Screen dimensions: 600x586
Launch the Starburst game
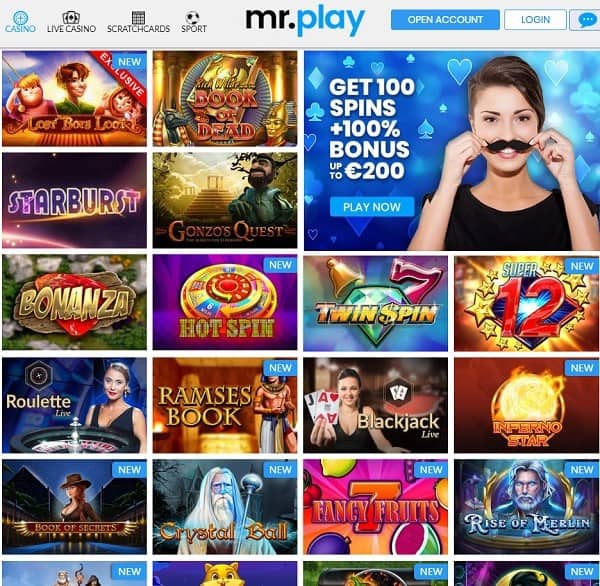click(x=74, y=200)
